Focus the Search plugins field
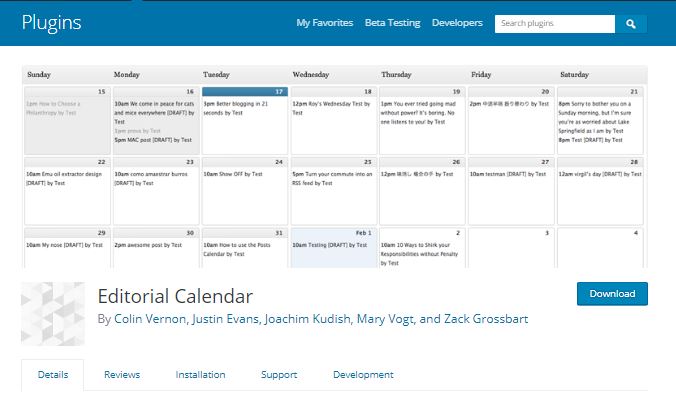The image size is (676, 413). tap(555, 24)
